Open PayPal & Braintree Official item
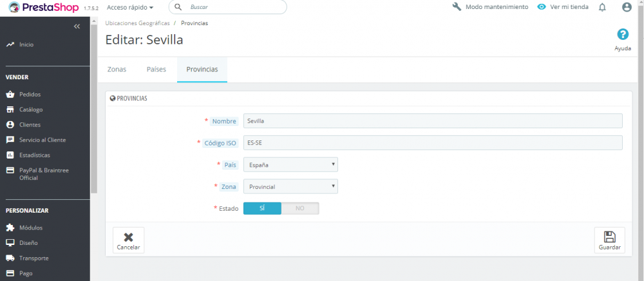 point(45,174)
